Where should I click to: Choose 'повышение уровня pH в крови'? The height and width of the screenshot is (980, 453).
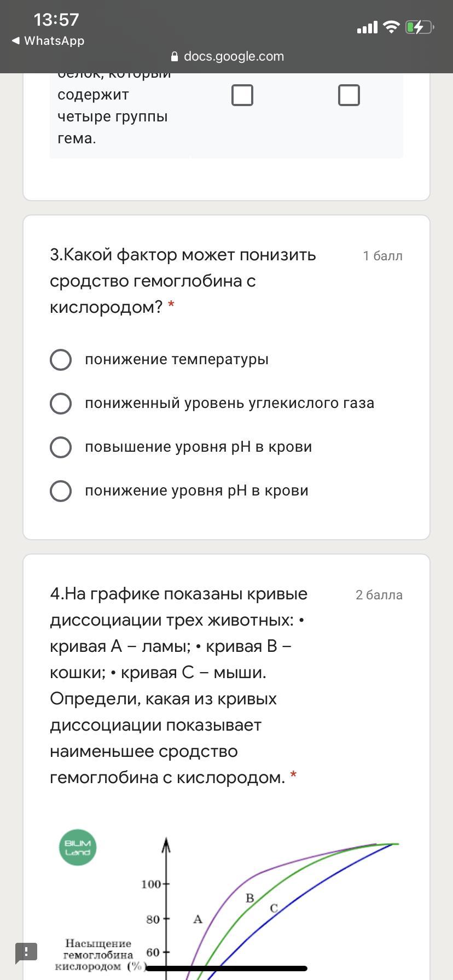click(61, 447)
